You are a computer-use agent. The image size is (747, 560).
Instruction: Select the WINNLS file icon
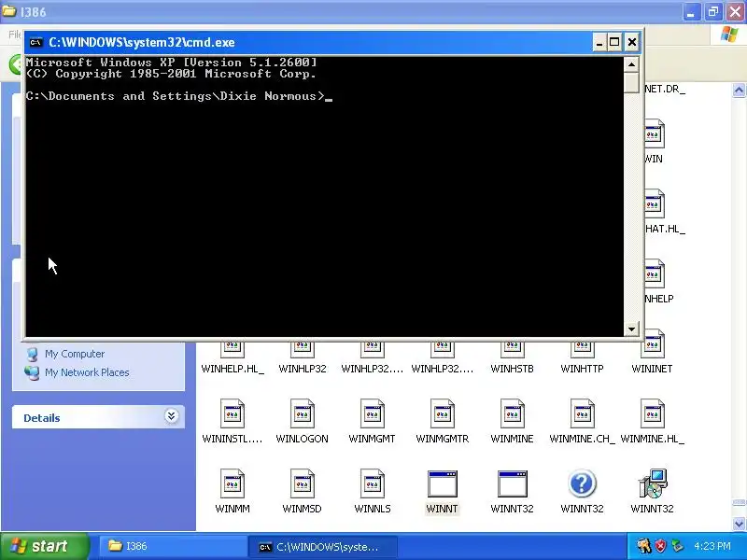[x=373, y=483]
